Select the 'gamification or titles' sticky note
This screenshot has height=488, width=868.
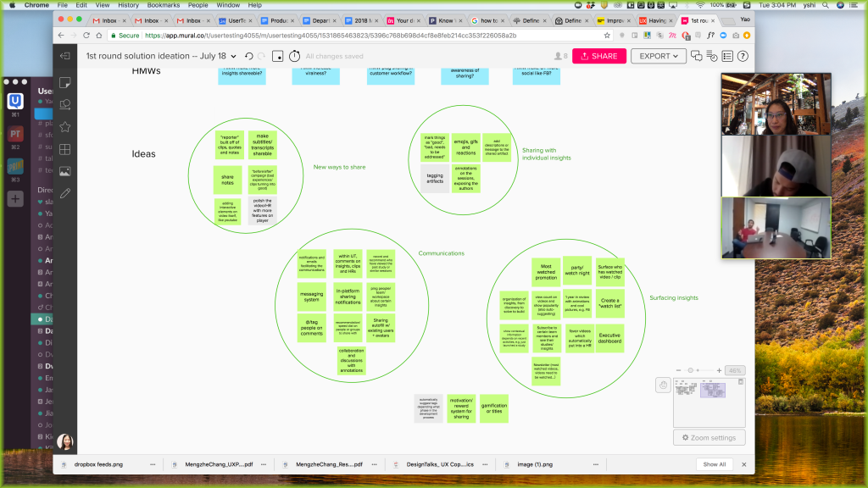[494, 408]
